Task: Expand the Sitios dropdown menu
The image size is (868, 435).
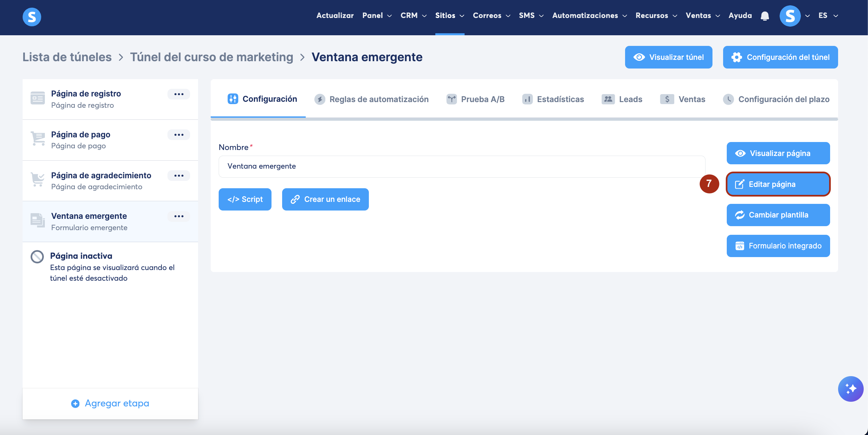Action: point(449,16)
